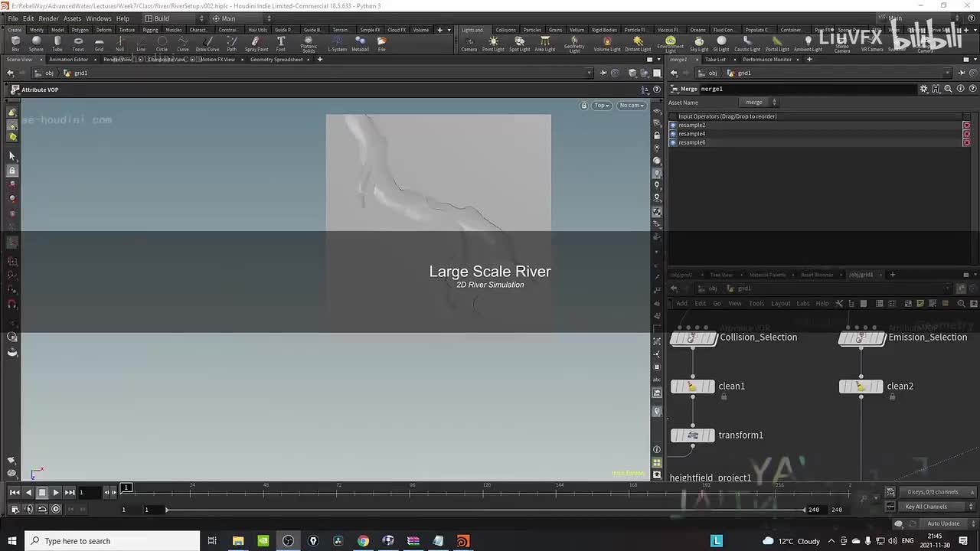This screenshot has height=551, width=980.
Task: Select the Font shelf tool
Action: pyautogui.click(x=281, y=43)
